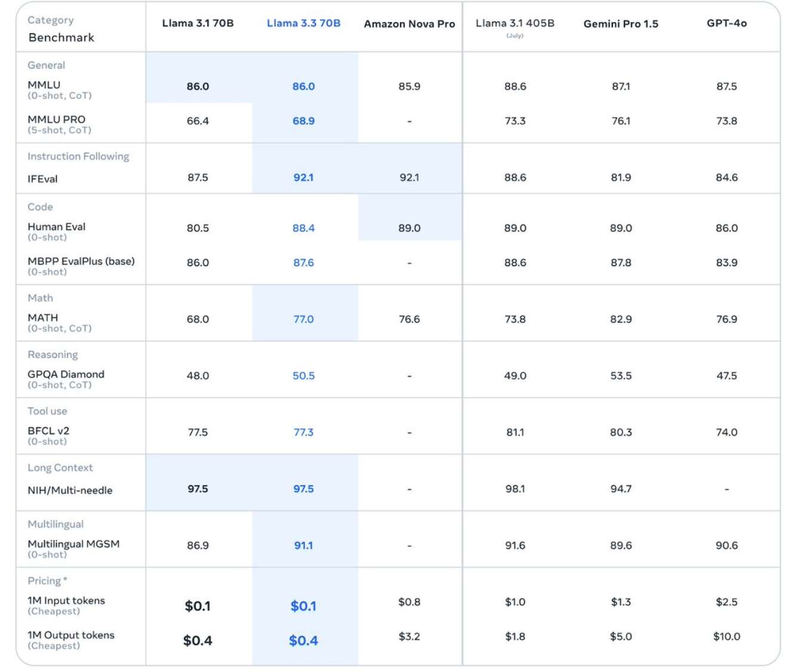The image size is (794, 672).
Task: Click the Gemini Pro 1.5 MMLU PRO score 76.1
Action: (621, 121)
